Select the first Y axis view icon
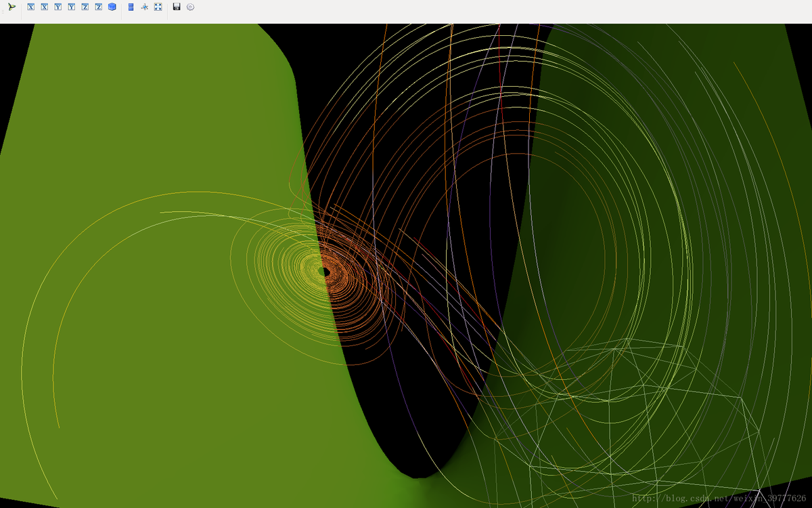Image resolution: width=812 pixels, height=508 pixels. 58,7
